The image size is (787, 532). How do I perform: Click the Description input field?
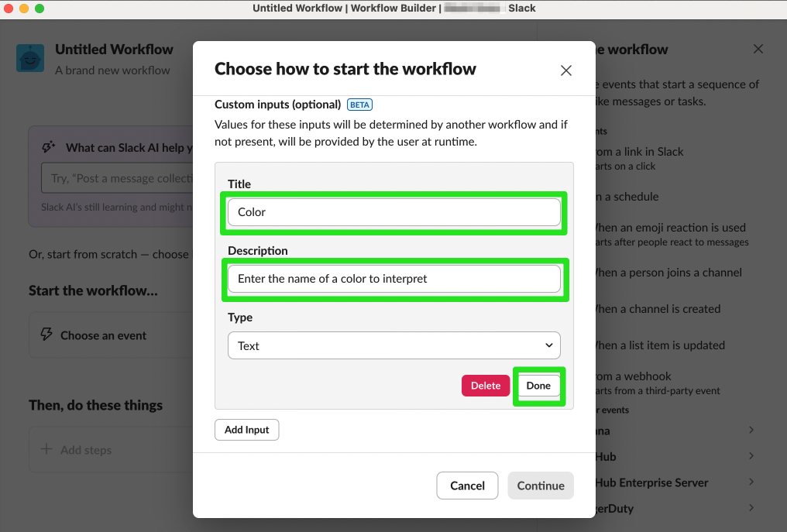(393, 278)
